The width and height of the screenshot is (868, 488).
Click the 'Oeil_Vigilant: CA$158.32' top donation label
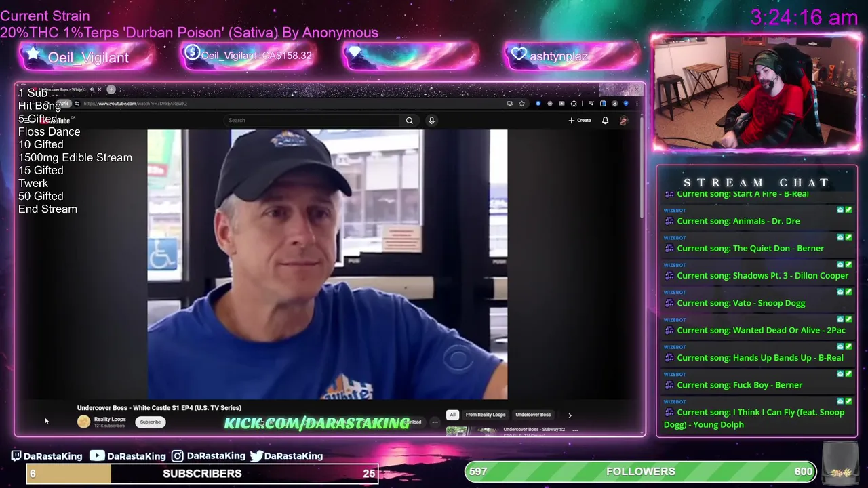point(256,56)
